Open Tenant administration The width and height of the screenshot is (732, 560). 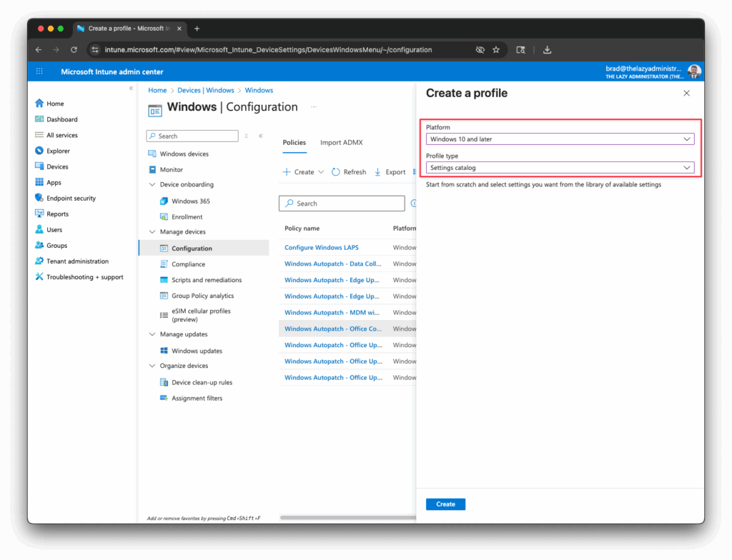tap(39, 261)
